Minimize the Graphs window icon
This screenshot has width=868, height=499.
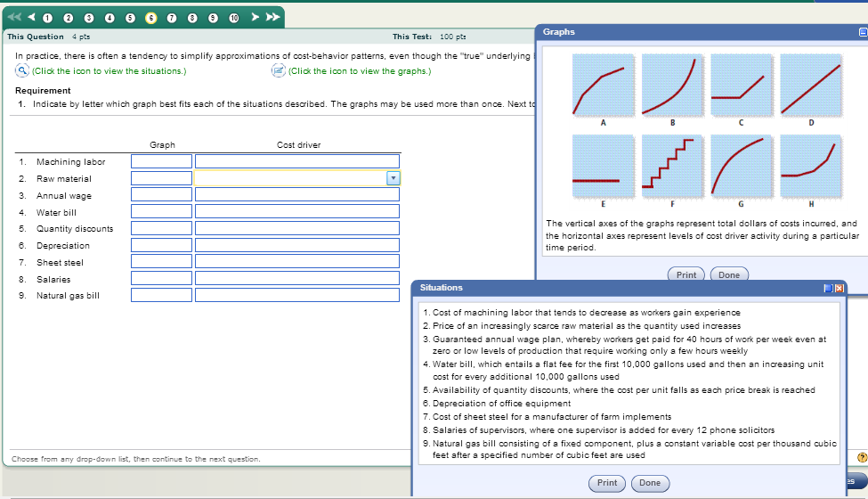tap(863, 32)
